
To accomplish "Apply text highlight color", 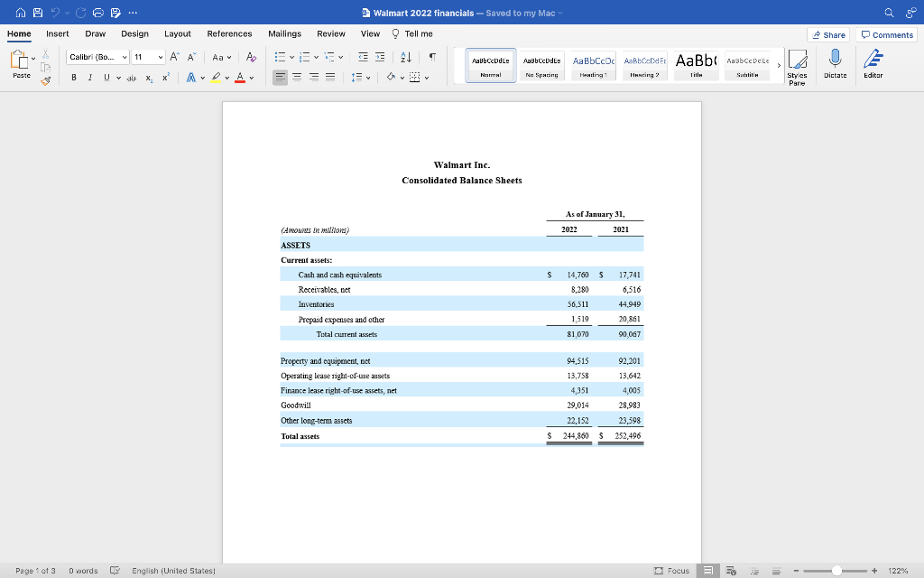I will [x=216, y=77].
